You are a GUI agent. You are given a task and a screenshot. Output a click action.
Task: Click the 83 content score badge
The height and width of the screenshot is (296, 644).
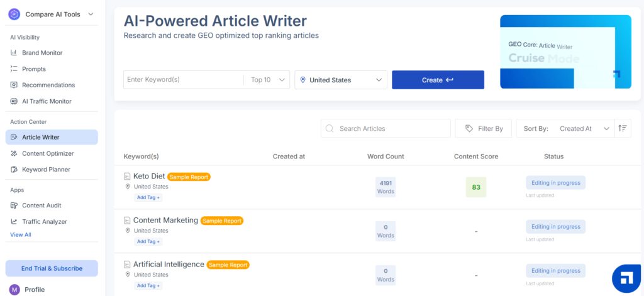click(x=476, y=187)
